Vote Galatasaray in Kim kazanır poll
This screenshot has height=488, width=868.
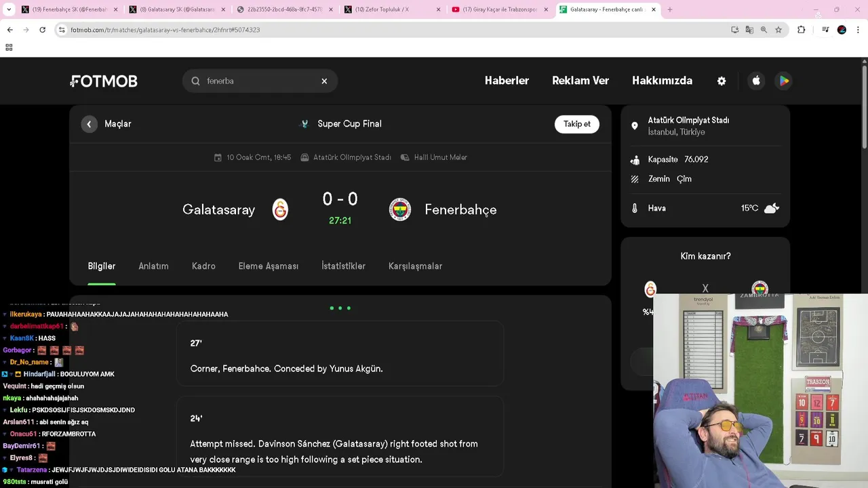pyautogui.click(x=650, y=289)
